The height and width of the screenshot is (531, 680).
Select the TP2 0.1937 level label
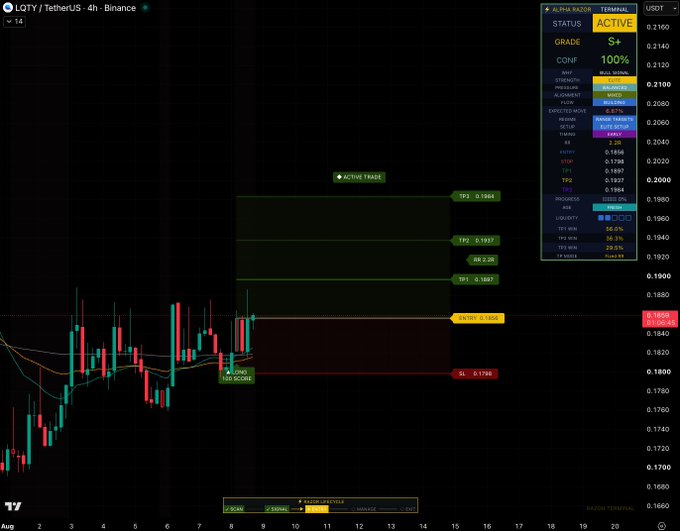(x=476, y=240)
